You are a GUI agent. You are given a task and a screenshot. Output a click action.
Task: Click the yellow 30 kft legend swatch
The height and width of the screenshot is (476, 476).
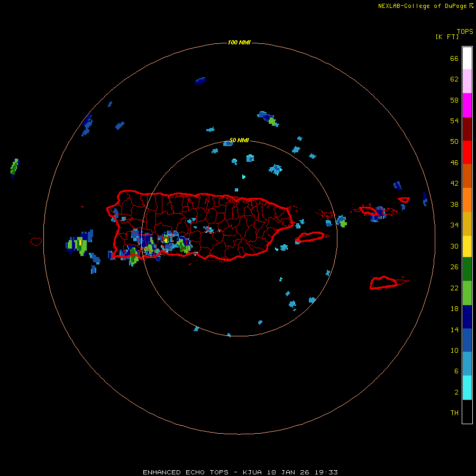[467, 246]
